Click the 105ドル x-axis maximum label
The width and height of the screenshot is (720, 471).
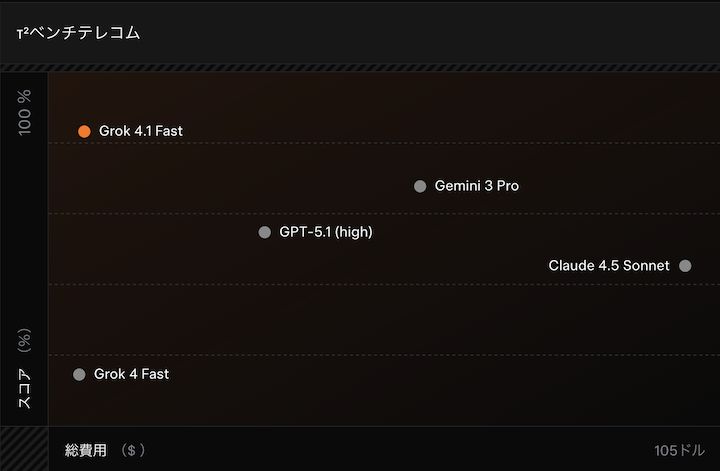tap(679, 450)
